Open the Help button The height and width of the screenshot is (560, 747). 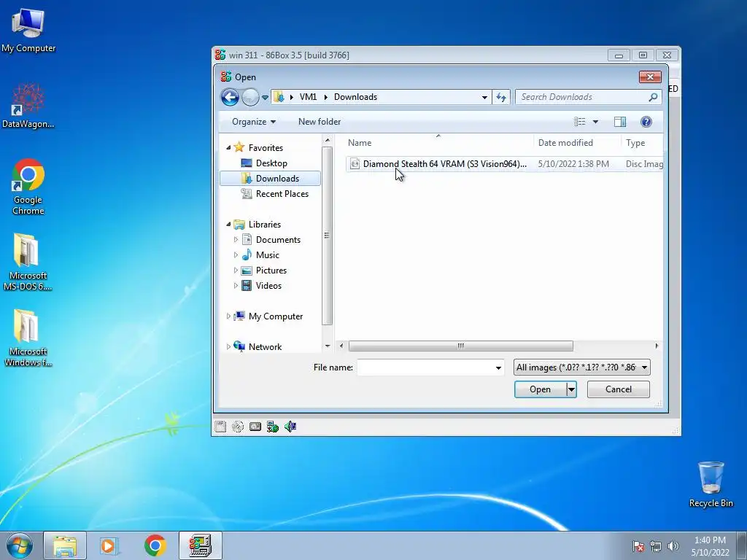coord(646,122)
